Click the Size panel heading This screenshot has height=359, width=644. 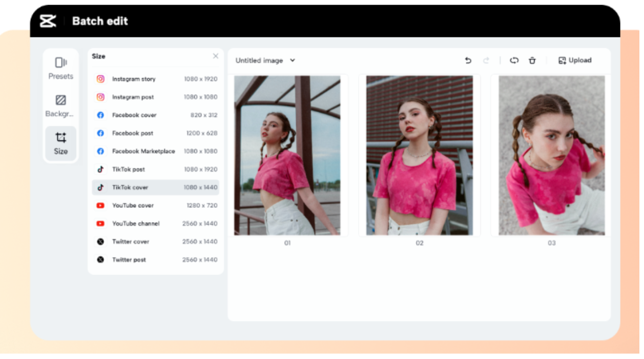[98, 56]
